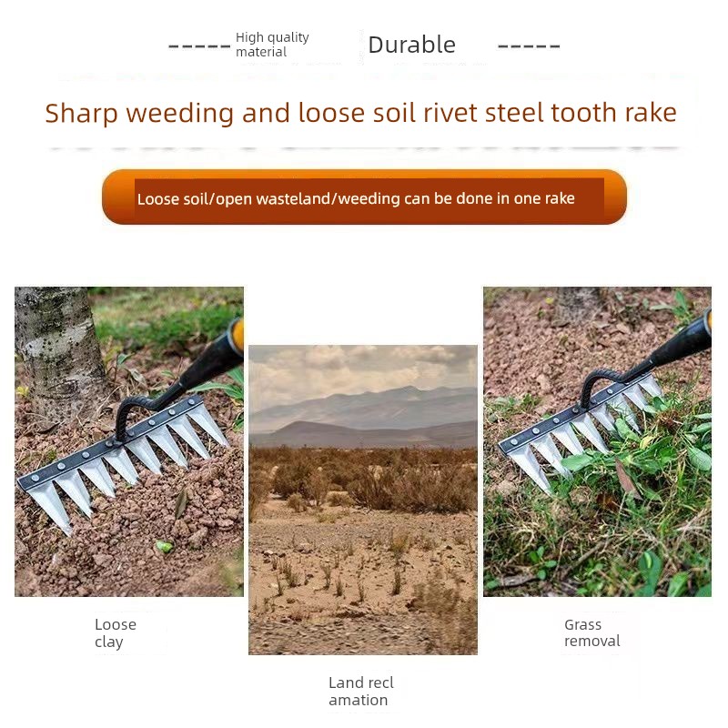
Task: Click the 'Land reclamation' caption
Action: [x=360, y=691]
